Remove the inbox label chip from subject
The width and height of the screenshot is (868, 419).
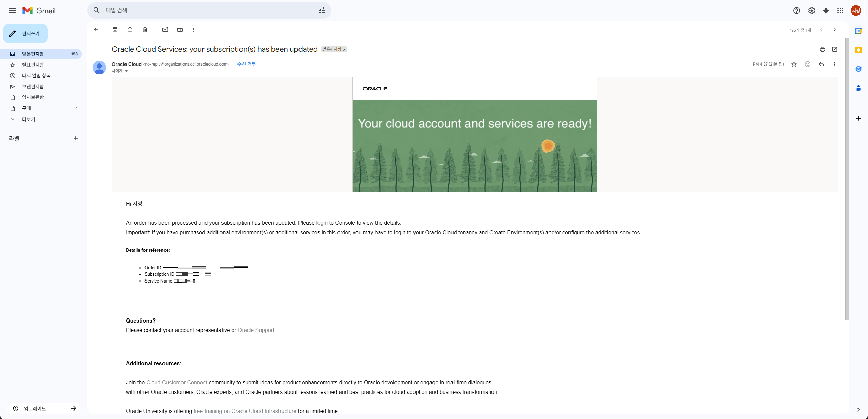[x=344, y=50]
